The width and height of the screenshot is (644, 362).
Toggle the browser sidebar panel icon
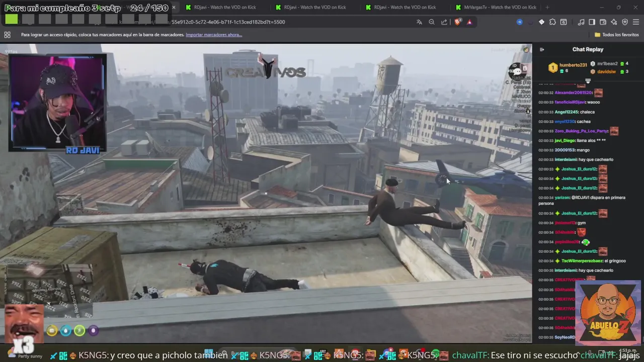point(592,22)
